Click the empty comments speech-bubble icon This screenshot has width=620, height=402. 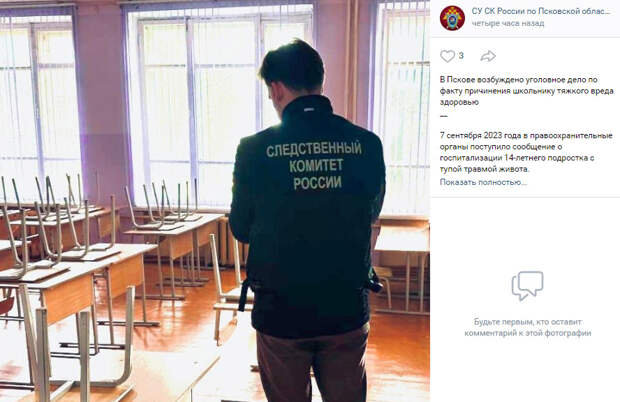pyautogui.click(x=527, y=285)
